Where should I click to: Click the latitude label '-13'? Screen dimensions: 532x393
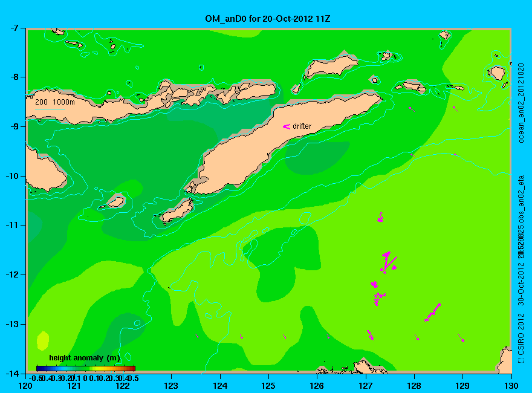12,324
